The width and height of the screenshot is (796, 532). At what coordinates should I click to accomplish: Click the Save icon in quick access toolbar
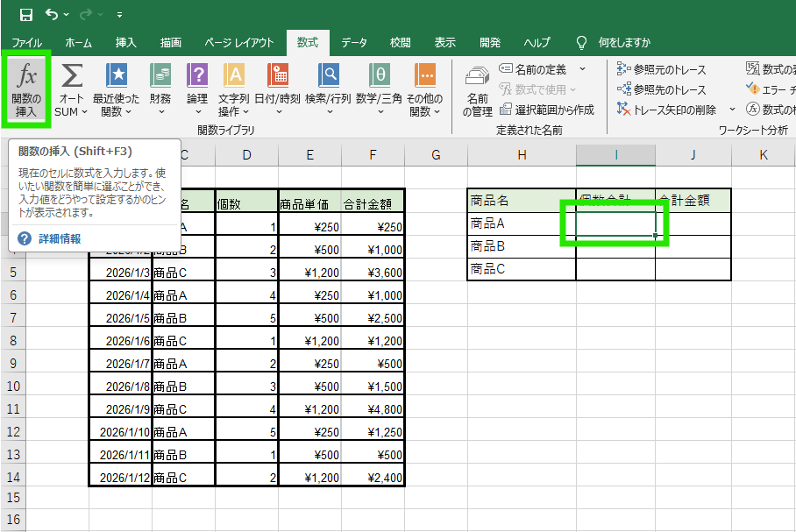tap(25, 15)
